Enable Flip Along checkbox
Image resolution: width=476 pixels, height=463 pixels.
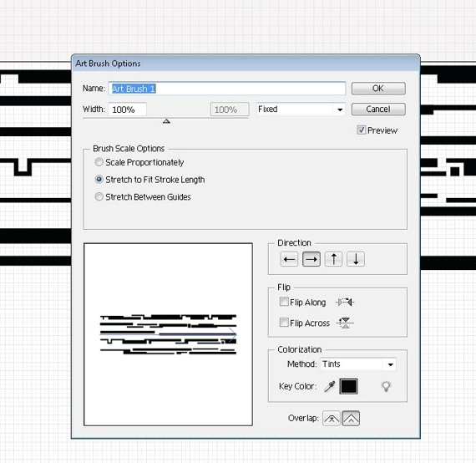click(x=284, y=302)
